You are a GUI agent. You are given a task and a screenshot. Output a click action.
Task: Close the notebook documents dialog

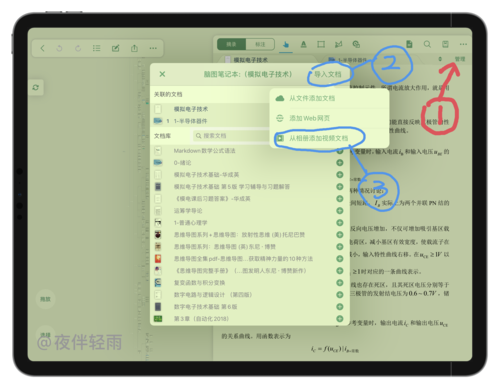(162, 74)
